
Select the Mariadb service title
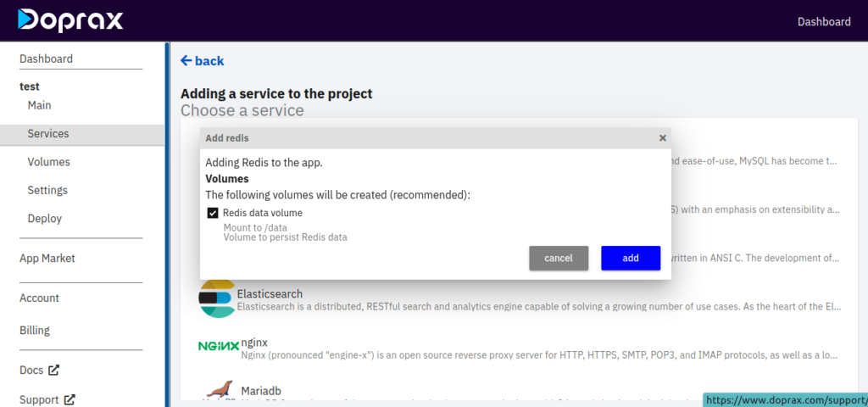coord(261,391)
